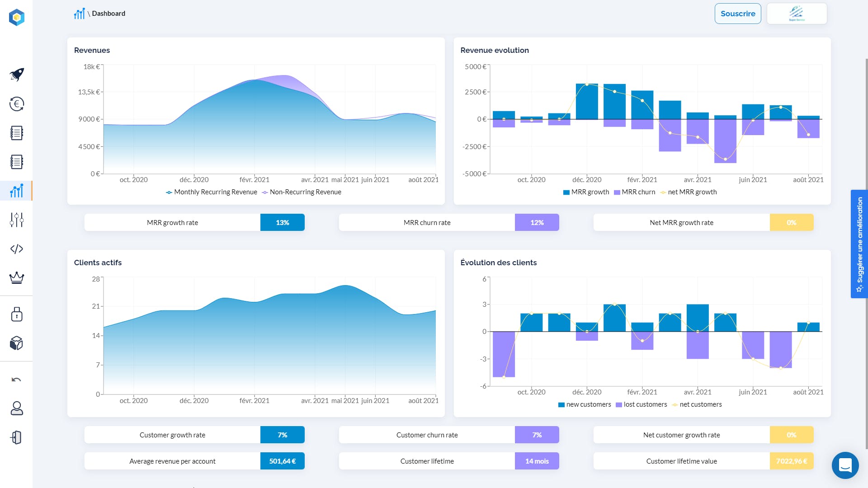868x488 pixels.
Task: Click the user profile sidebar icon
Action: (x=17, y=408)
